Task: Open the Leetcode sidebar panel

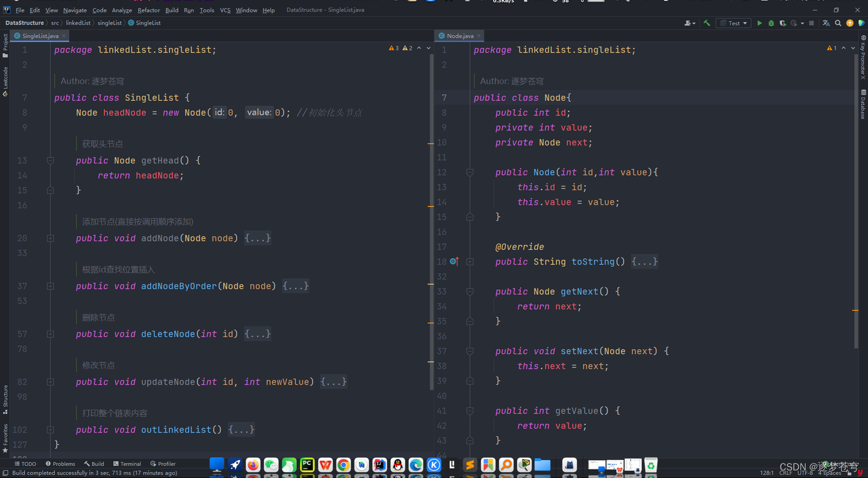Action: coord(5,81)
